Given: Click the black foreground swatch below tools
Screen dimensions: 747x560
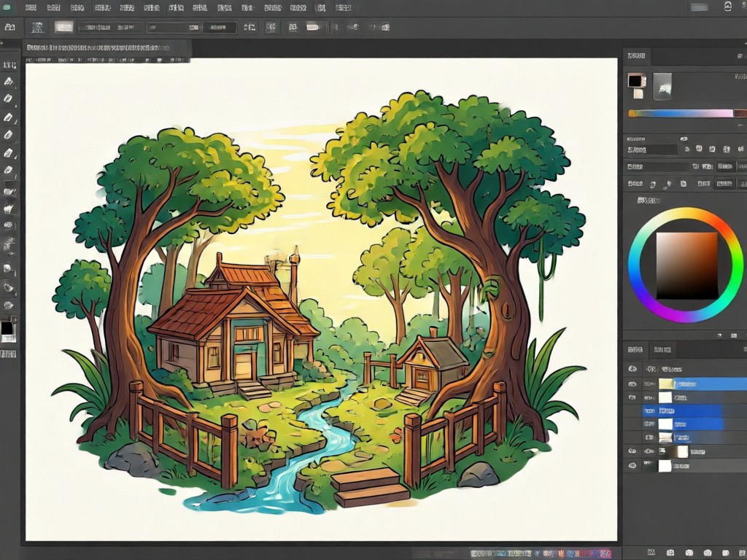Looking at the screenshot, I should coord(7,328).
